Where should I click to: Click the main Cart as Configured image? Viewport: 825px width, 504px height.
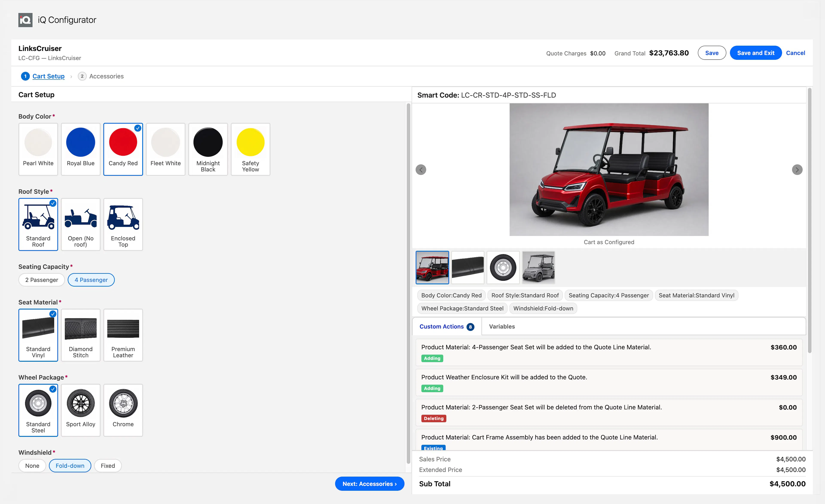[x=609, y=170]
